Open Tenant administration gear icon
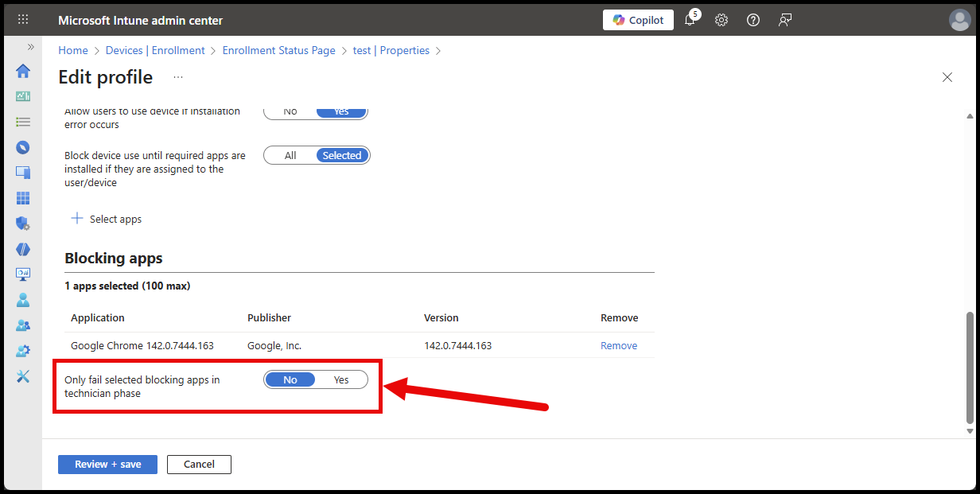This screenshot has height=494, width=980. point(23,351)
